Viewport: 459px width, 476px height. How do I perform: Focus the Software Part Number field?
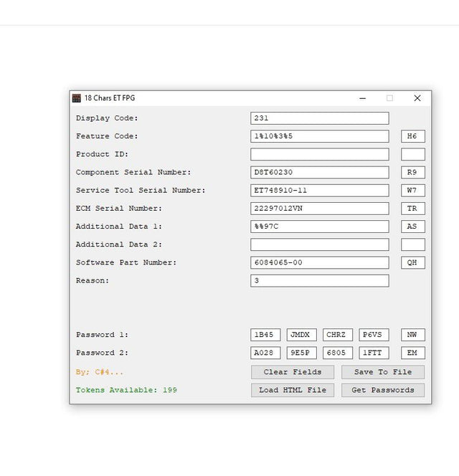tap(320, 262)
